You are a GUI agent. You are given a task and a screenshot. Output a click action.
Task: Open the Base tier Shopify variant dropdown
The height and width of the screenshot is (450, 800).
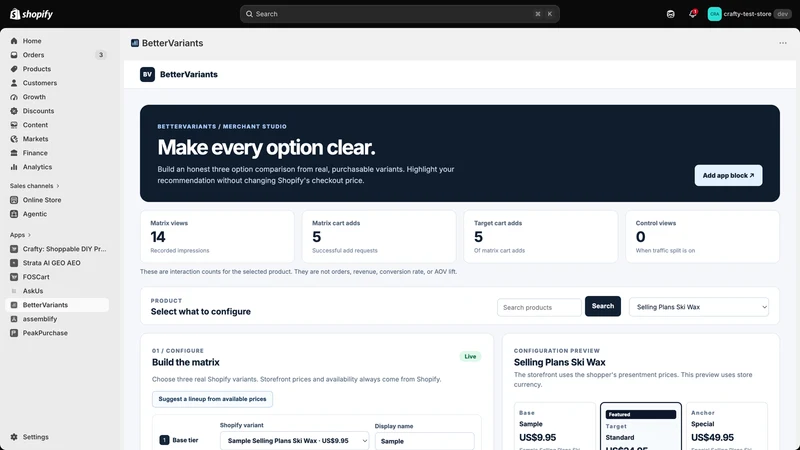294,441
